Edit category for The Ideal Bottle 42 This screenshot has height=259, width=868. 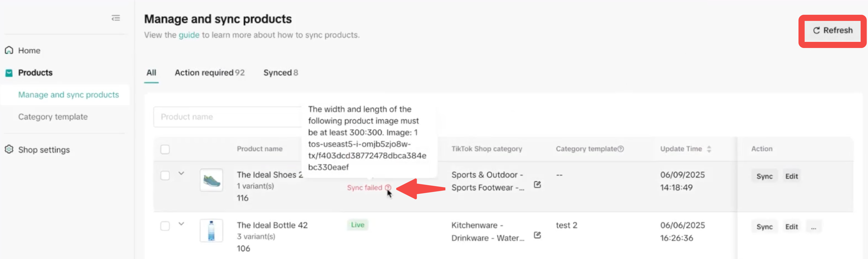point(537,235)
